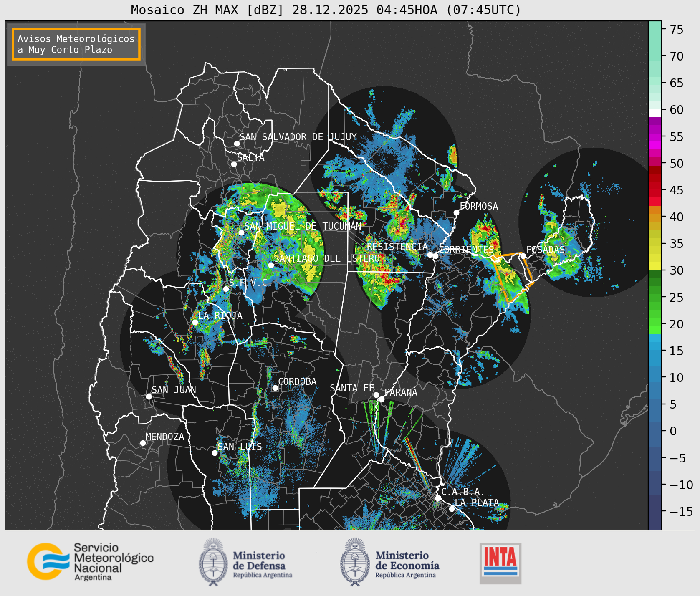
Task: Click the 30 dBZ label on scale
Action: [677, 270]
